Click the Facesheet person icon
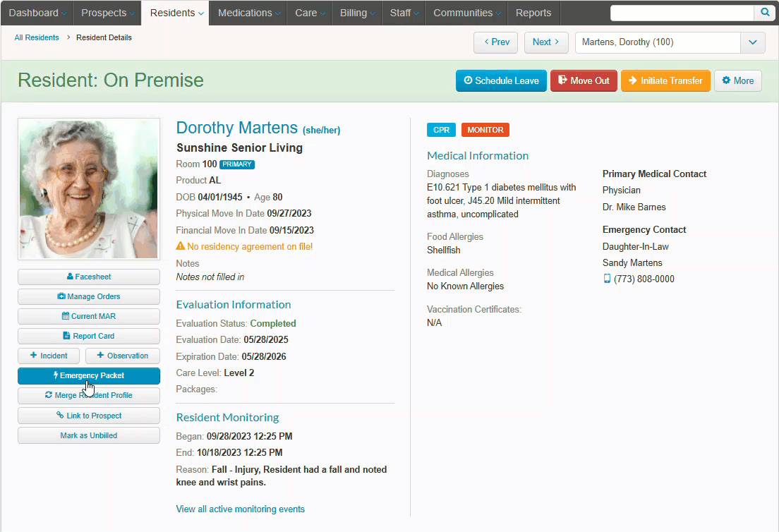Viewport: 779px width, 532px height. pos(70,277)
